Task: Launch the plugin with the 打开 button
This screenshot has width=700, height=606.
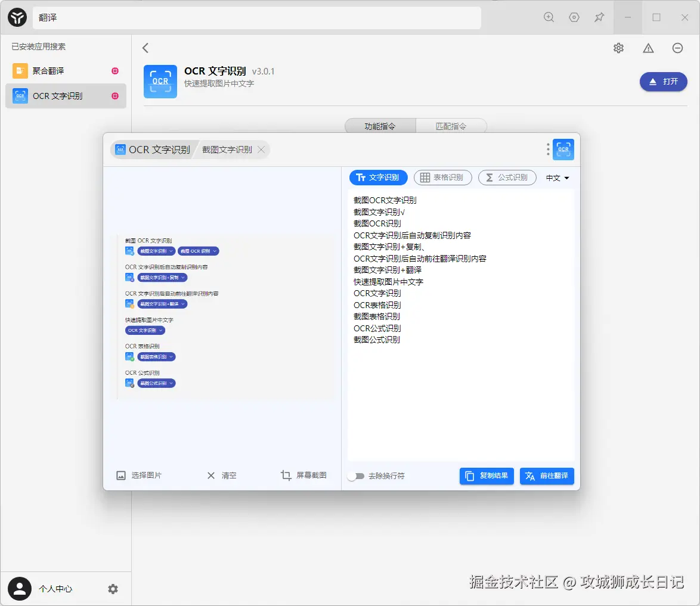Action: pyautogui.click(x=663, y=82)
